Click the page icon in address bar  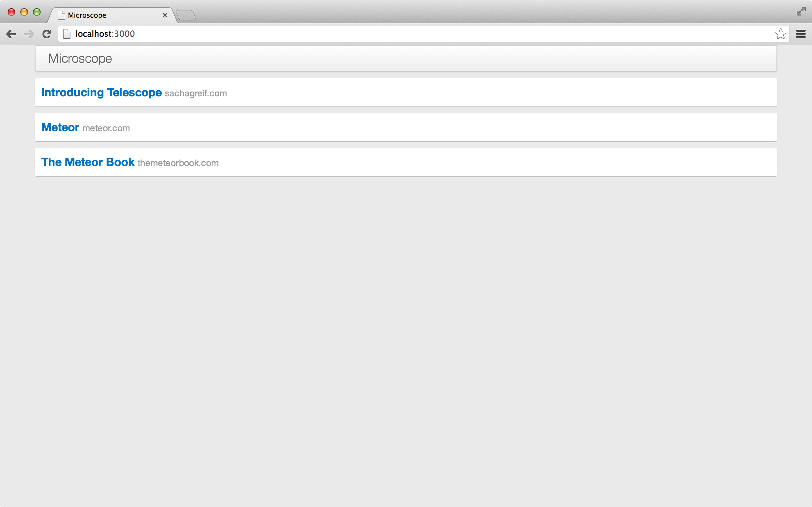click(67, 34)
